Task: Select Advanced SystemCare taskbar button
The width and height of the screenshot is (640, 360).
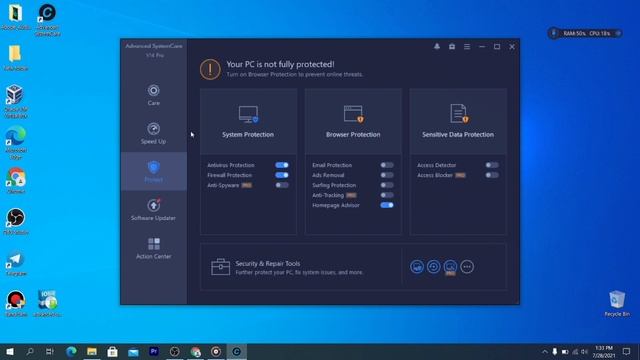Action: [237, 351]
